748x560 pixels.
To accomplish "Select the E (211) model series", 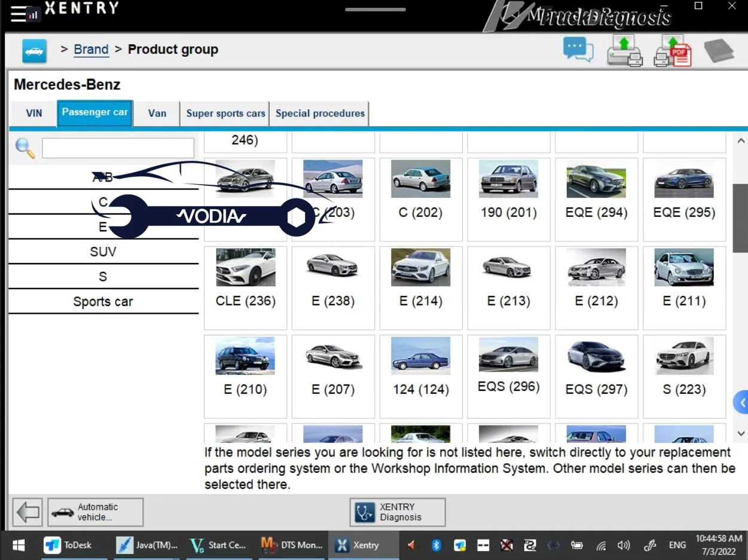I will click(685, 288).
